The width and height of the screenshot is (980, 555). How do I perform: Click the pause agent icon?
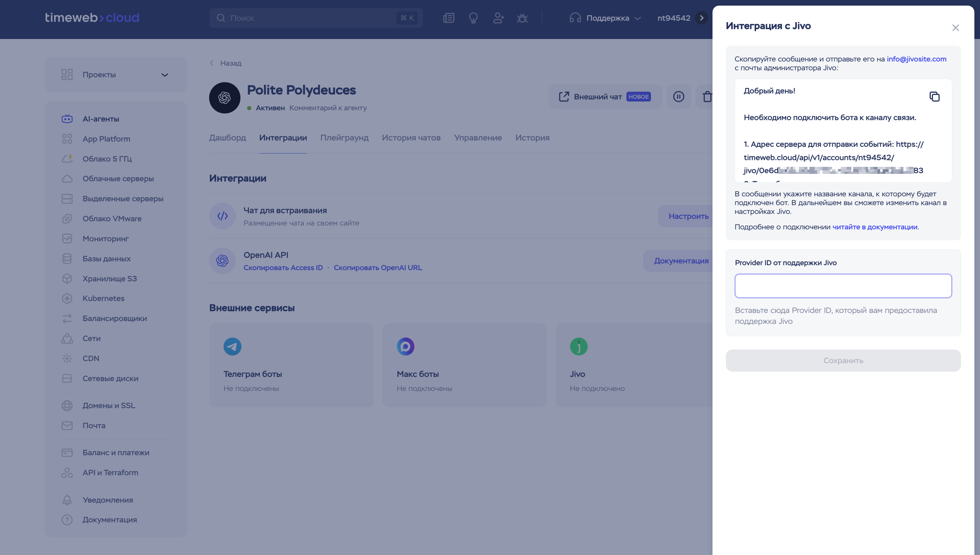[678, 97]
